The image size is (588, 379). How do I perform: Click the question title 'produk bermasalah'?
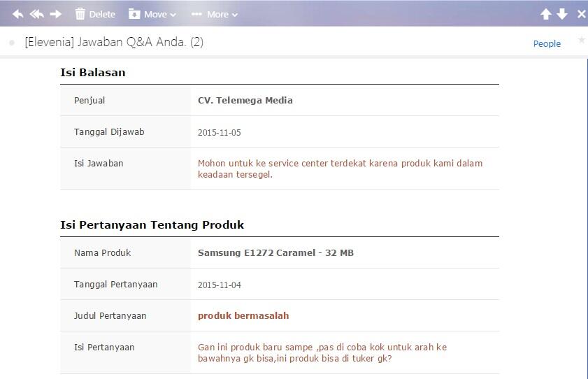tap(243, 316)
